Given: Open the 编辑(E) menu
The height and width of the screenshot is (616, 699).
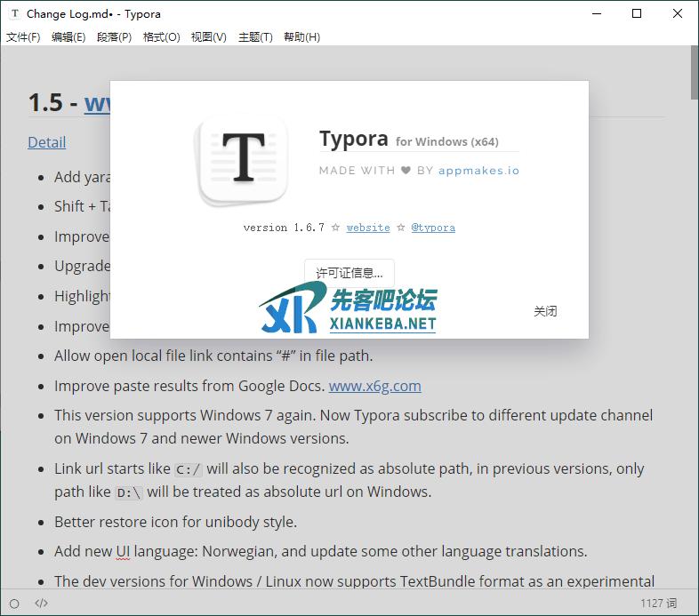Looking at the screenshot, I should point(68,37).
